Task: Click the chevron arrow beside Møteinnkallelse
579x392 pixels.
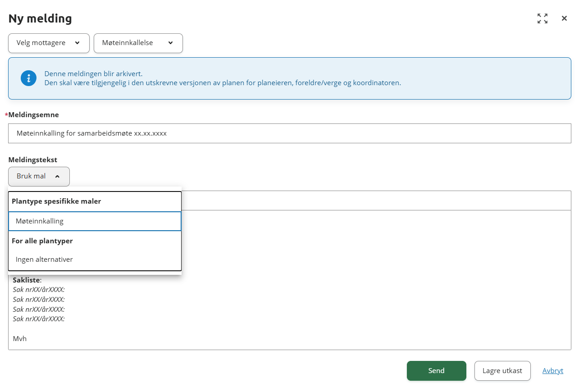Action: click(170, 43)
